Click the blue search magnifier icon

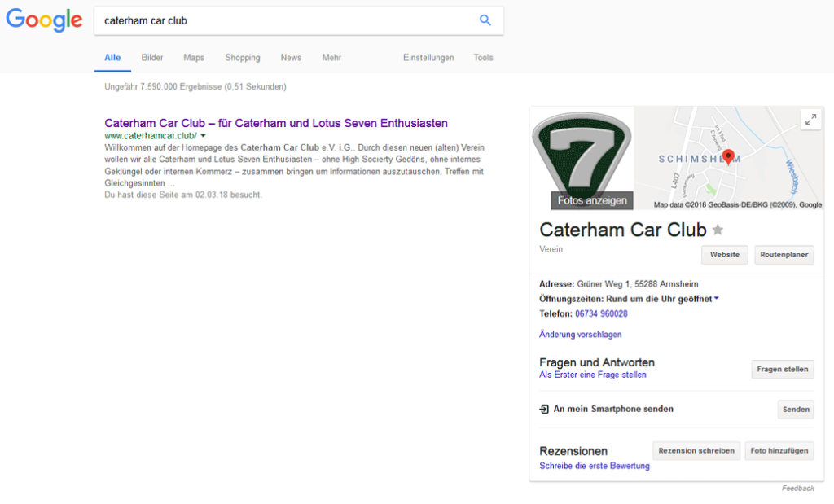coord(485,20)
